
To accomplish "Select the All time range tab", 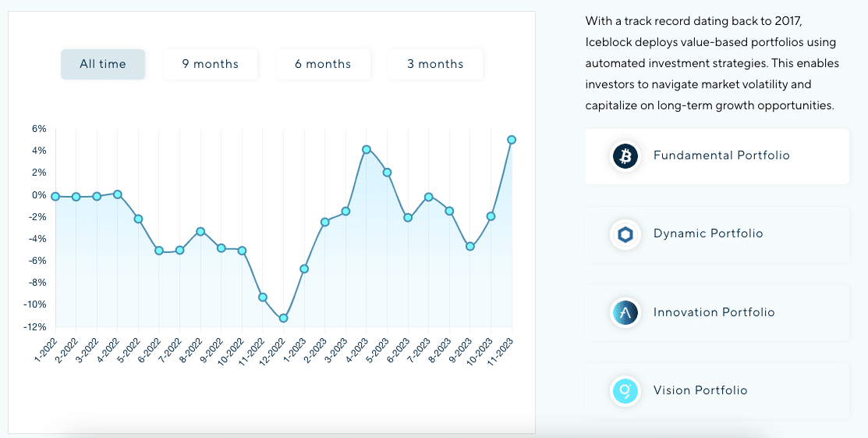I will click(x=103, y=64).
